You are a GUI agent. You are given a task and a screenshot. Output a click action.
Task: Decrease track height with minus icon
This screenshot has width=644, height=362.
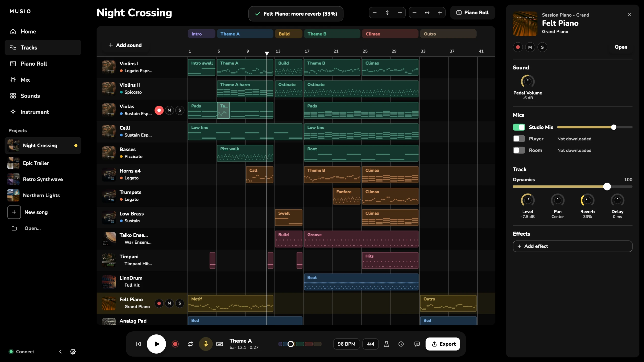(x=375, y=13)
